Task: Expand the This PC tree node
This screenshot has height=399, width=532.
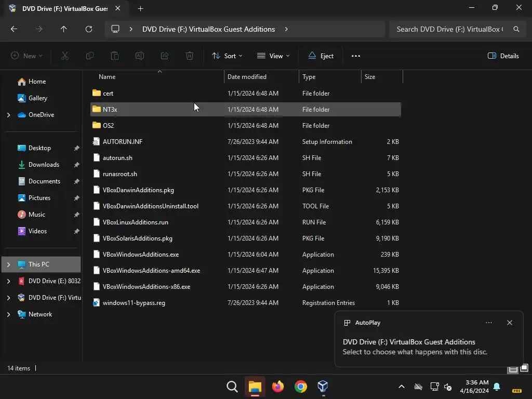Action: [x=8, y=264]
